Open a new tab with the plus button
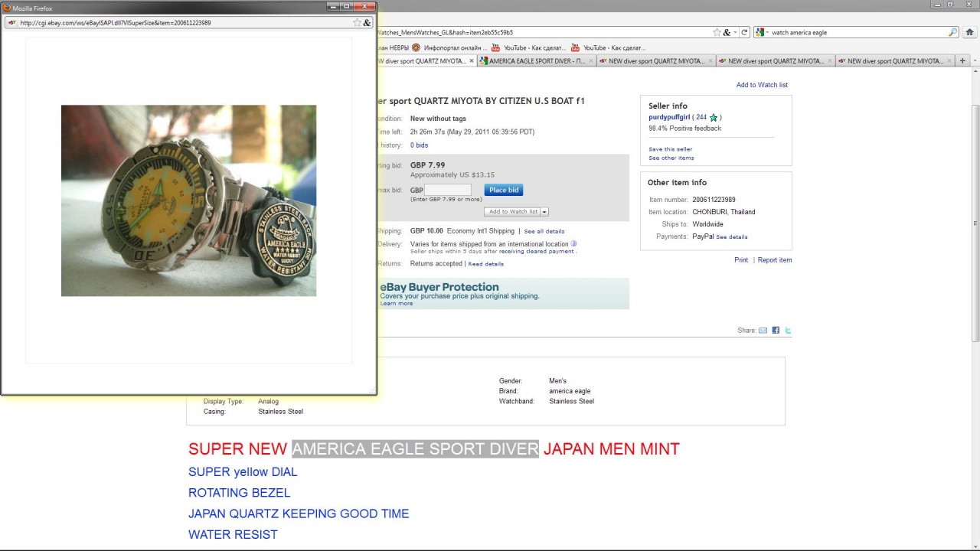The height and width of the screenshot is (551, 980). (963, 61)
